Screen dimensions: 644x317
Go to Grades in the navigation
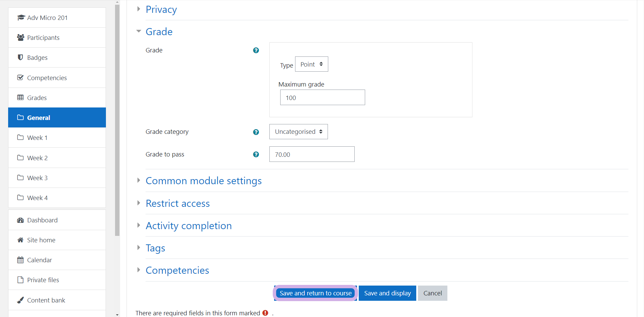pyautogui.click(x=37, y=98)
